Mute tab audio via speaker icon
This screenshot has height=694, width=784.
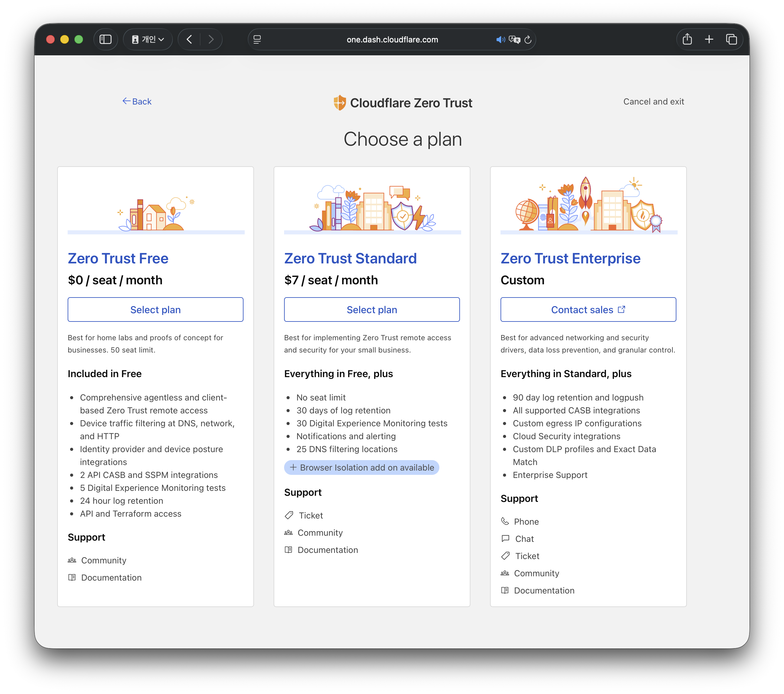pos(500,39)
